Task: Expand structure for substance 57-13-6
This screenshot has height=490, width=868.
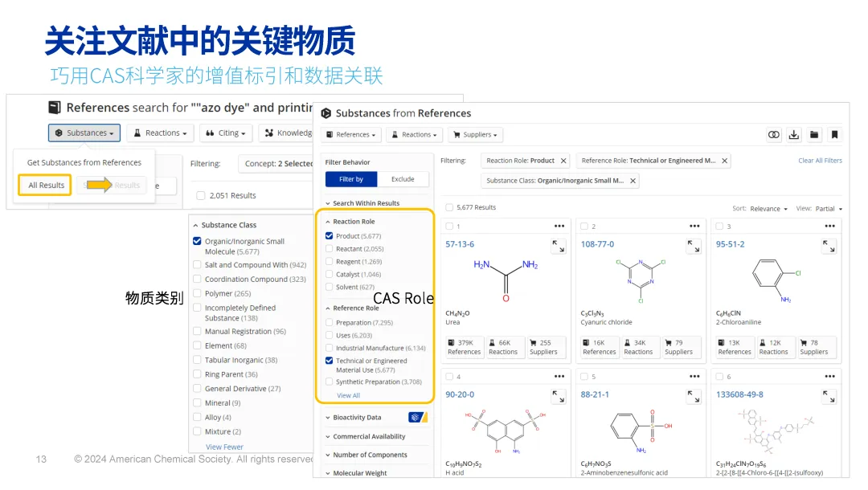Action: tap(559, 246)
